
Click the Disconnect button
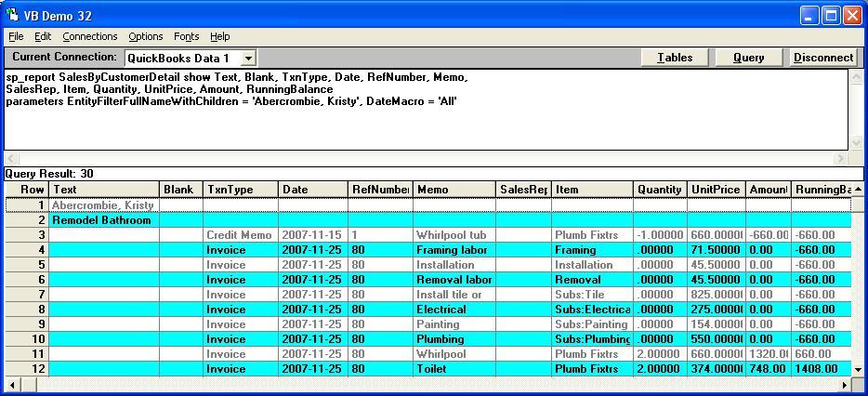[822, 58]
